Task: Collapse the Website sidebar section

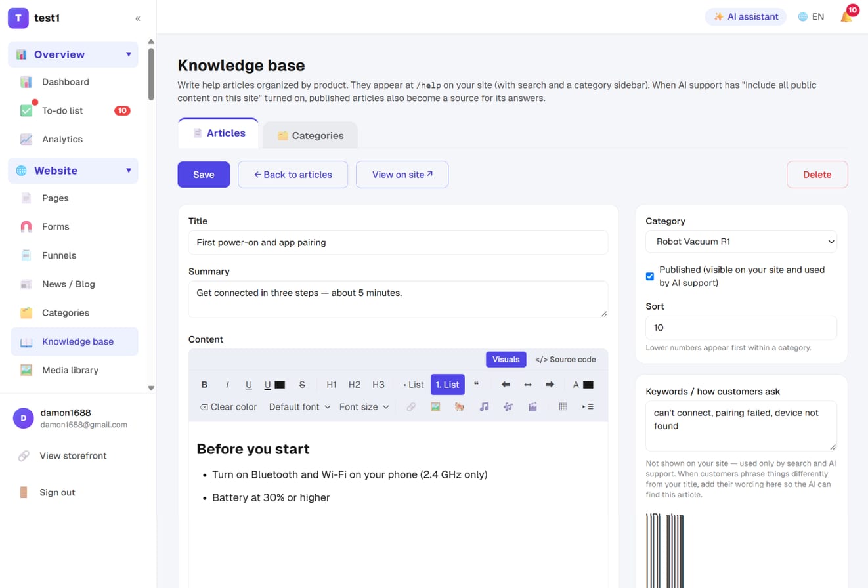Action: click(73, 171)
